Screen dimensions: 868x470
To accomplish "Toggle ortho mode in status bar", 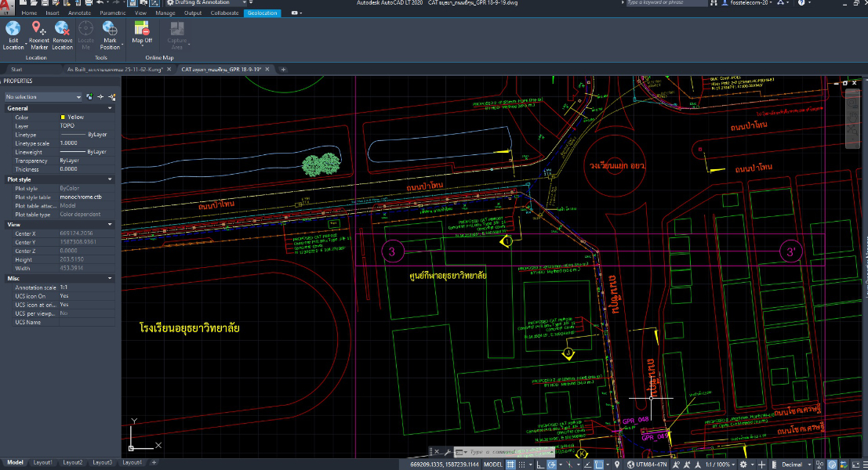I will 540,465.
